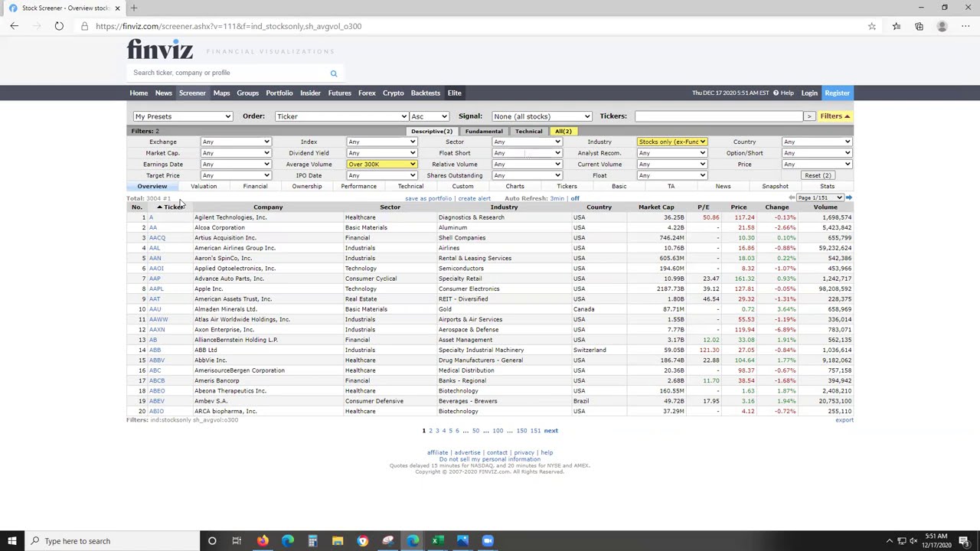Viewport: 980px width, 551px height.
Task: Open the Sector filter dropdown
Action: (x=527, y=142)
